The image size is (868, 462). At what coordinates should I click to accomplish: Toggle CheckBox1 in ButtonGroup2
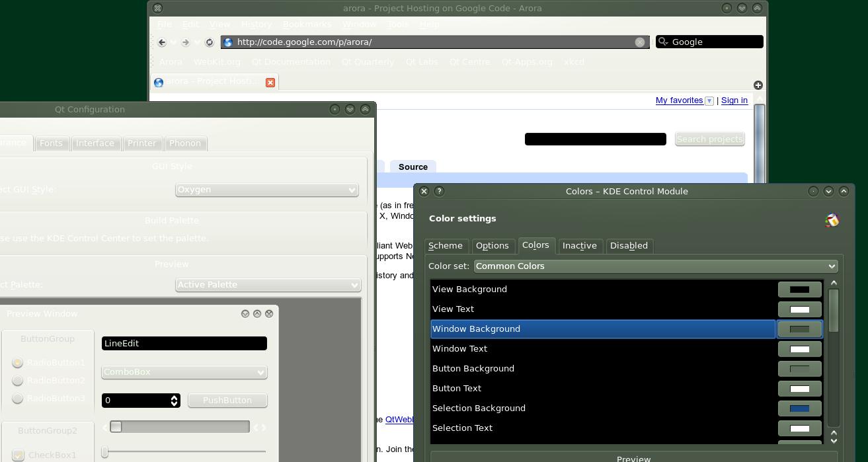[x=19, y=455]
